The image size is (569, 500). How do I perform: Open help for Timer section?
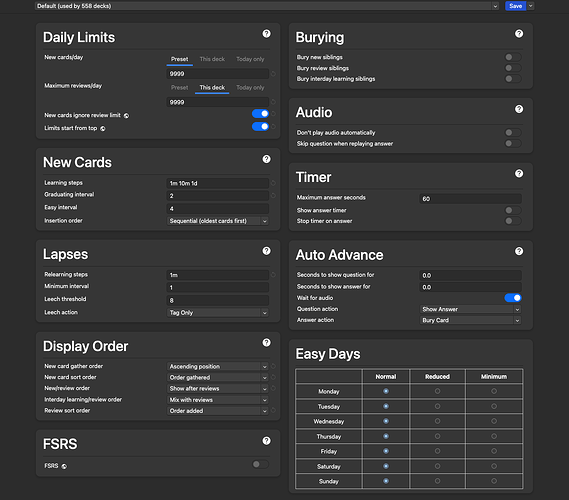[519, 173]
